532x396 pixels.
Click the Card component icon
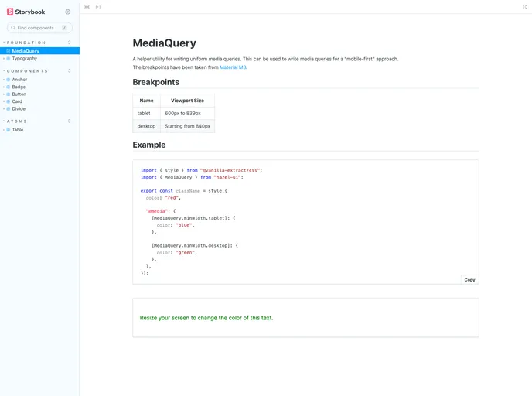click(9, 101)
